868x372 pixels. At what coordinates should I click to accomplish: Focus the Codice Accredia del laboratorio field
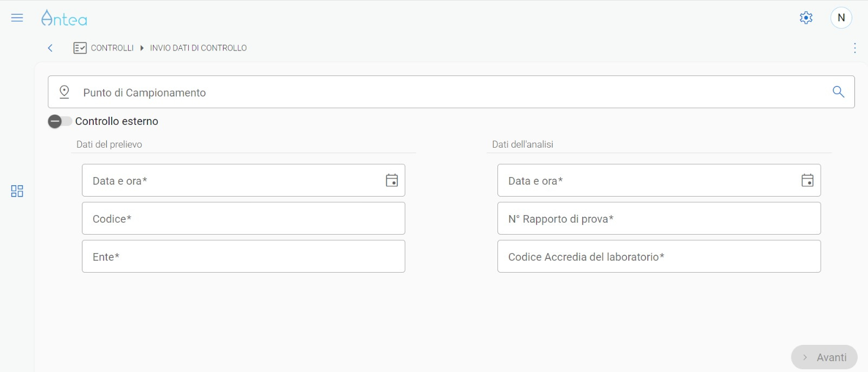659,256
